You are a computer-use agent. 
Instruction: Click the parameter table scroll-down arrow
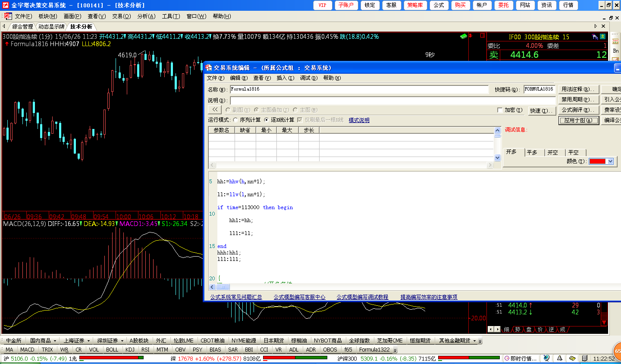coord(497,158)
